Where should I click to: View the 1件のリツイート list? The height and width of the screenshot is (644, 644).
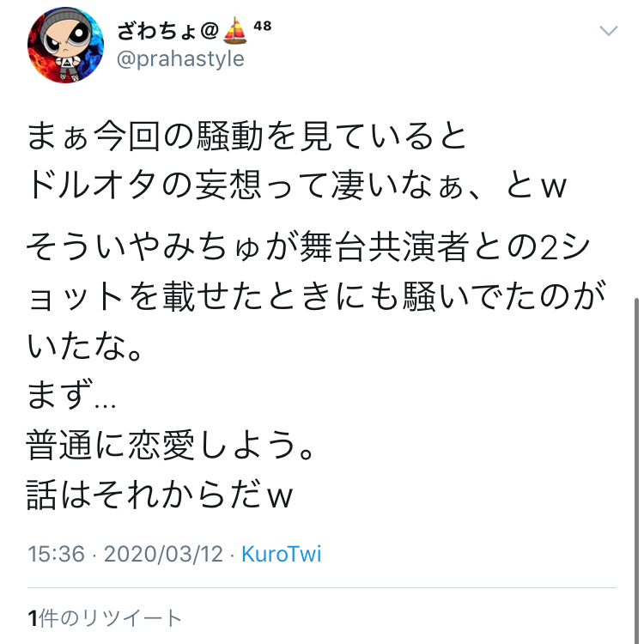105,618
